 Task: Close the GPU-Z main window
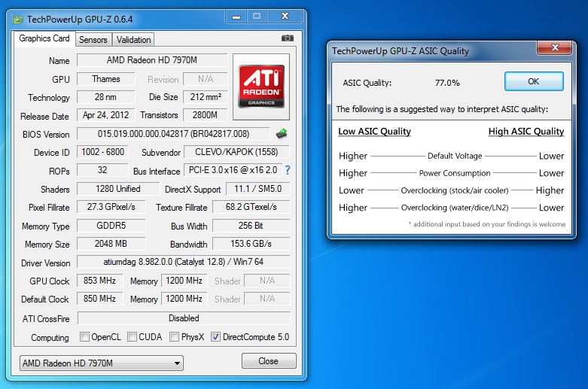click(x=285, y=16)
